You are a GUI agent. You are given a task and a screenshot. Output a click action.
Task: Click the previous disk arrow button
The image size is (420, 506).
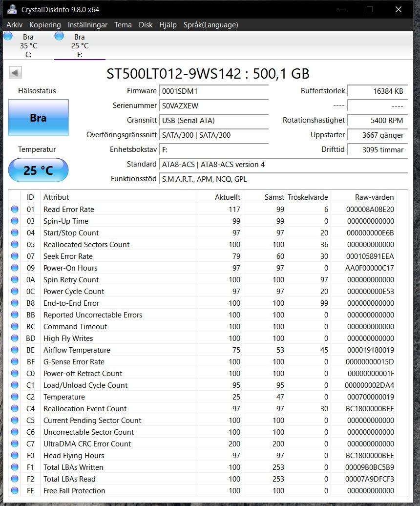15,73
